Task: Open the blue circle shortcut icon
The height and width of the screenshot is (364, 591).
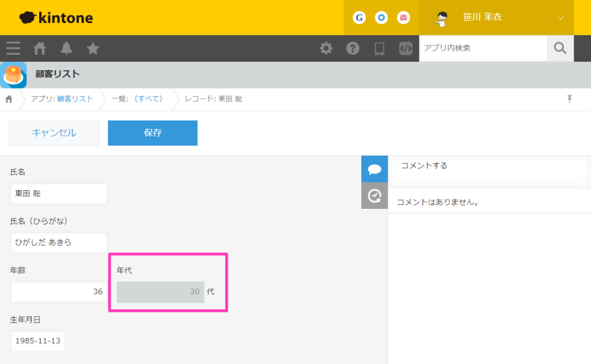Action: point(381,17)
